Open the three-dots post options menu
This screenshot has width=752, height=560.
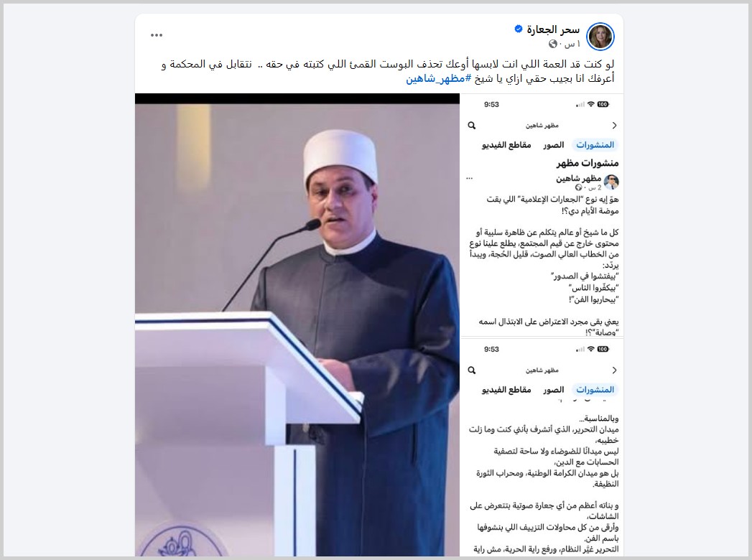point(157,35)
